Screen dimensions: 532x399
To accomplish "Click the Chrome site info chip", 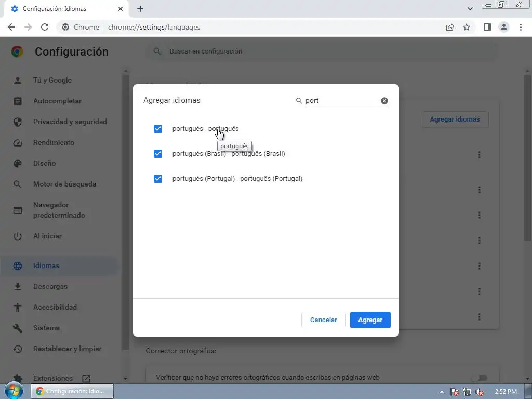I will [x=81, y=27].
